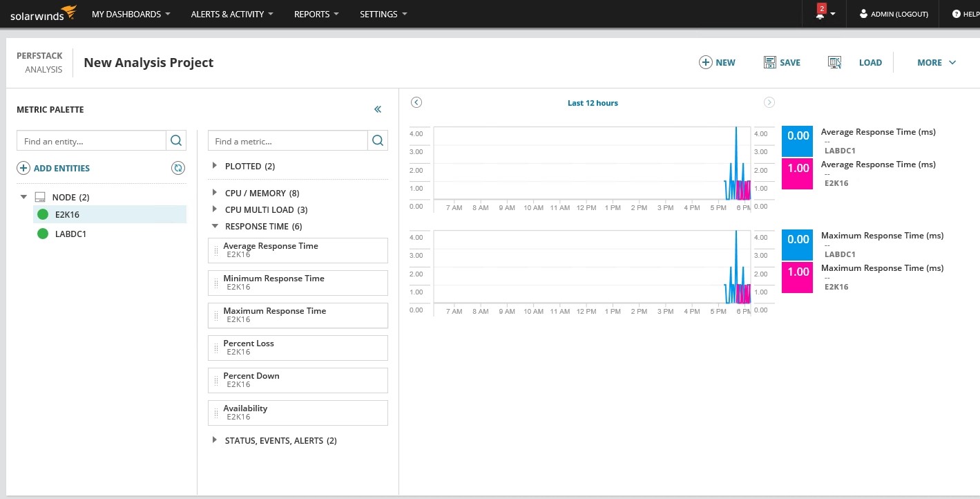Click the pink Average Response Time E2K16 swatch
This screenshot has height=499, width=980.
pos(798,173)
